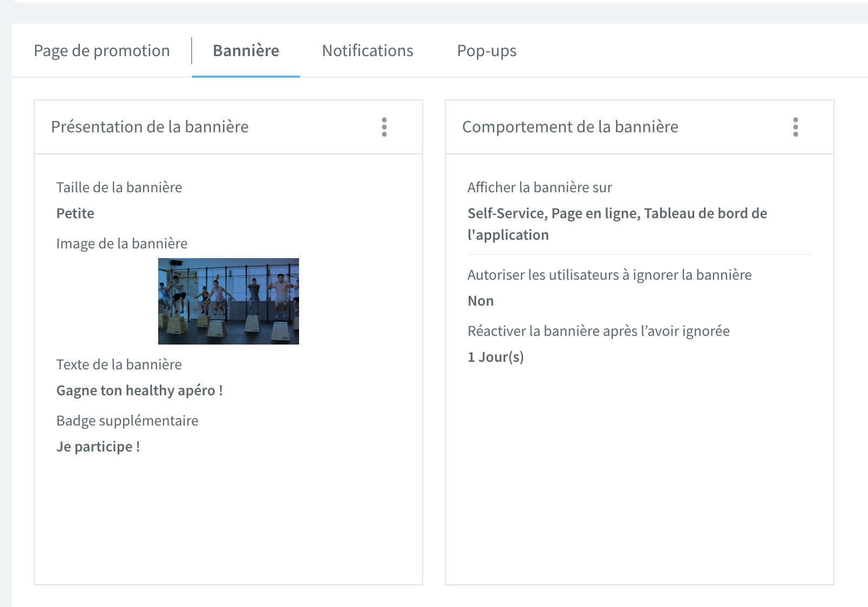Select the Bannière tab
The height and width of the screenshot is (607, 868).
246,51
